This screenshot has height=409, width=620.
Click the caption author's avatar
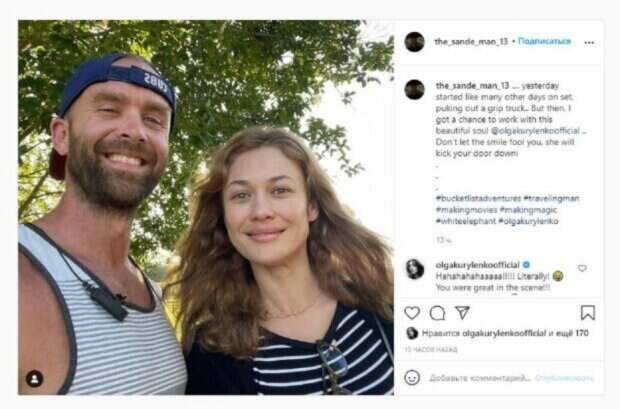[414, 89]
